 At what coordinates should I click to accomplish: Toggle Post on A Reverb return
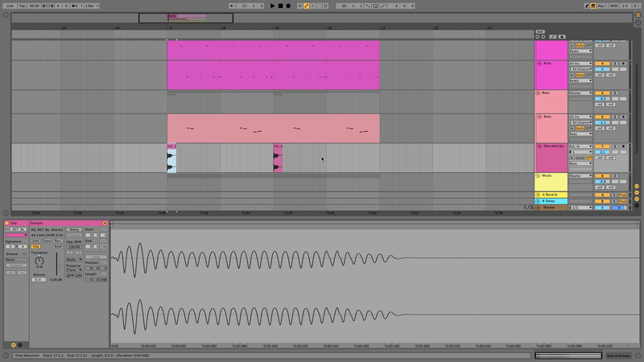623,195
